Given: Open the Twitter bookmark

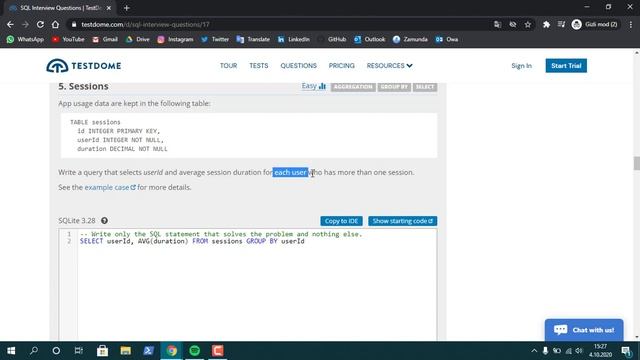Looking at the screenshot, I should pyautogui.click(x=215, y=39).
